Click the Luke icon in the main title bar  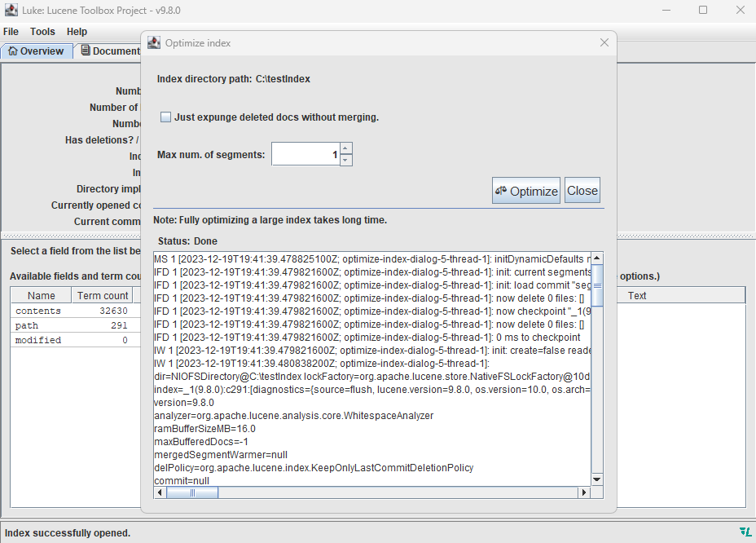tap(11, 11)
